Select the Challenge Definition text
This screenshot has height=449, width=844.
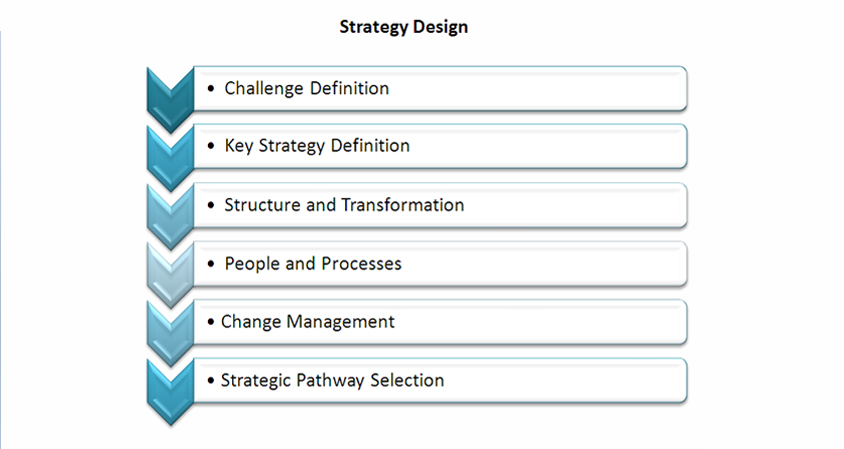(x=306, y=88)
